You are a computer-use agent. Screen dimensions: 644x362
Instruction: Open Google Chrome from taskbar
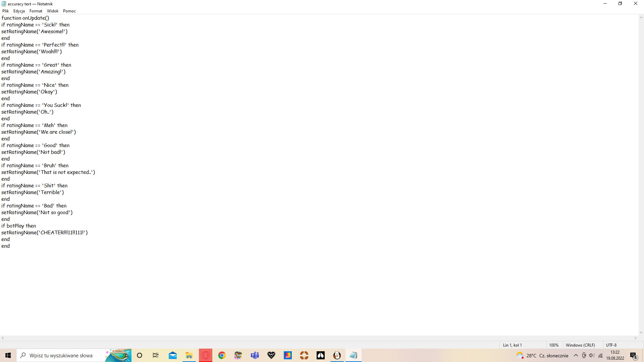222,355
